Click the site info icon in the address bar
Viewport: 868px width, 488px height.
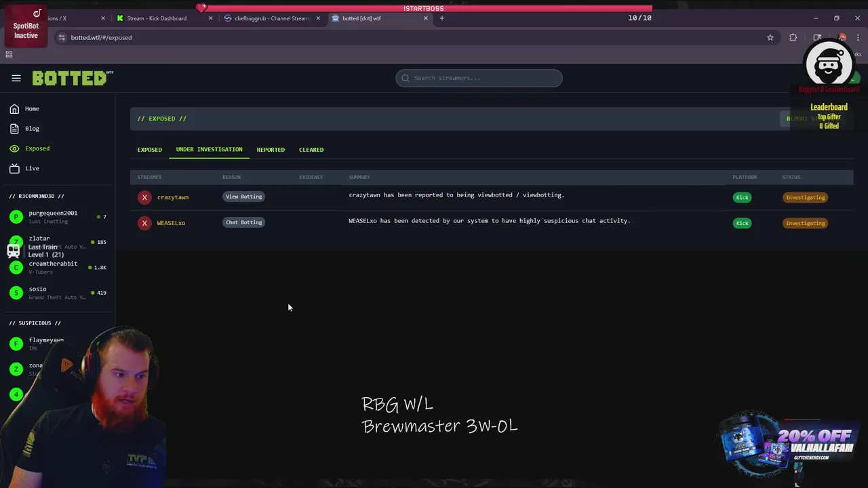62,37
